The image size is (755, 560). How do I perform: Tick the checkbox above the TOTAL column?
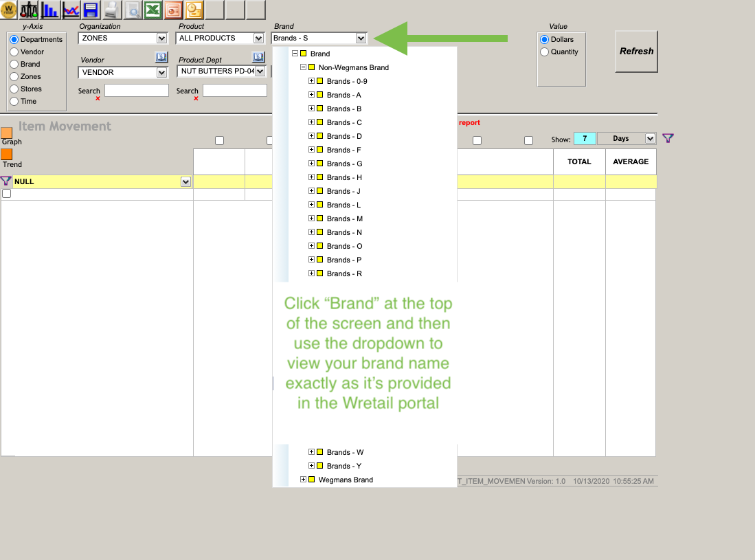point(528,140)
